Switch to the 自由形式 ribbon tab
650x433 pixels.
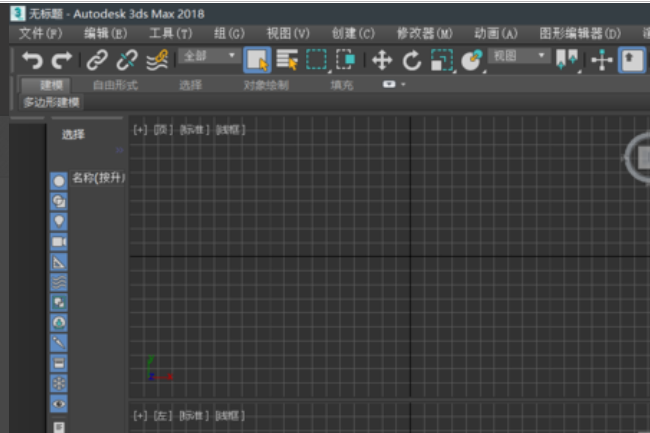[115, 85]
